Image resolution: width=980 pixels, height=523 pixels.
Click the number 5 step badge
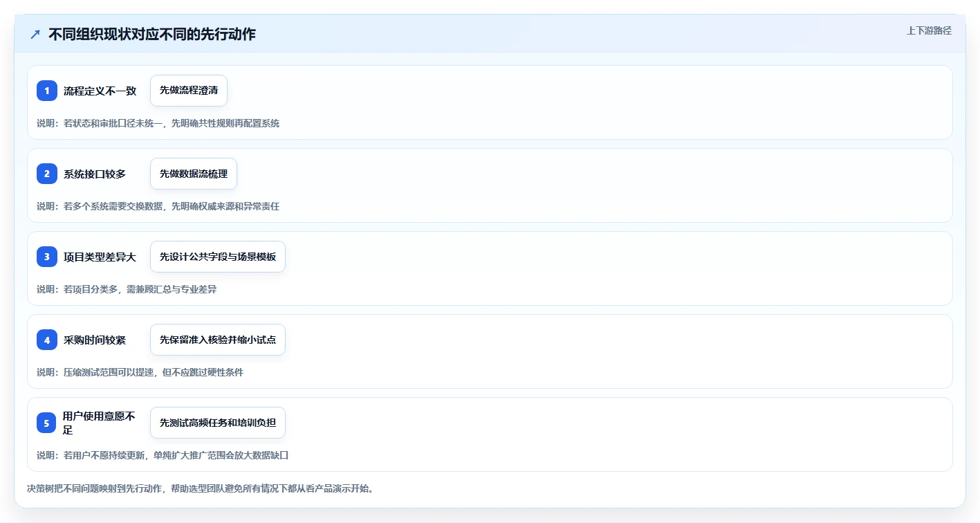(x=46, y=423)
